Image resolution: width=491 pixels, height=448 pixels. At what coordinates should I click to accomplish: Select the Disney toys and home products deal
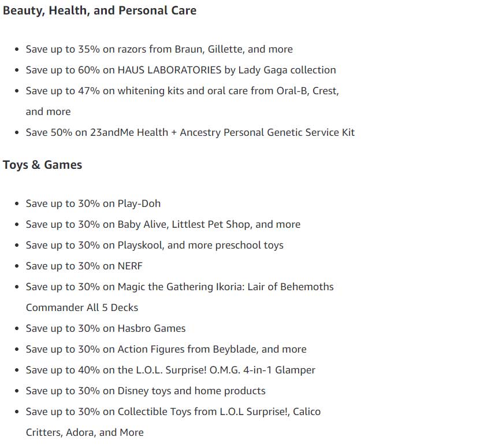pos(146,391)
